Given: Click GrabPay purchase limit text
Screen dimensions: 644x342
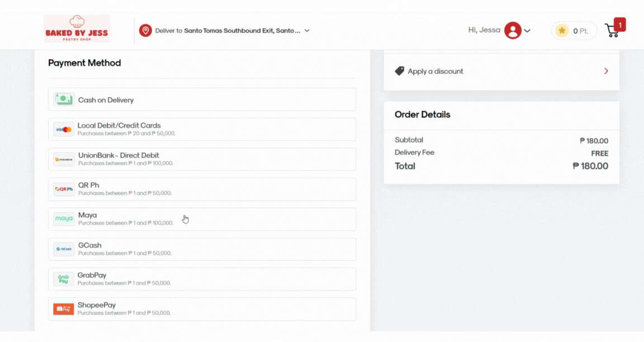Looking at the screenshot, I should (x=125, y=283).
